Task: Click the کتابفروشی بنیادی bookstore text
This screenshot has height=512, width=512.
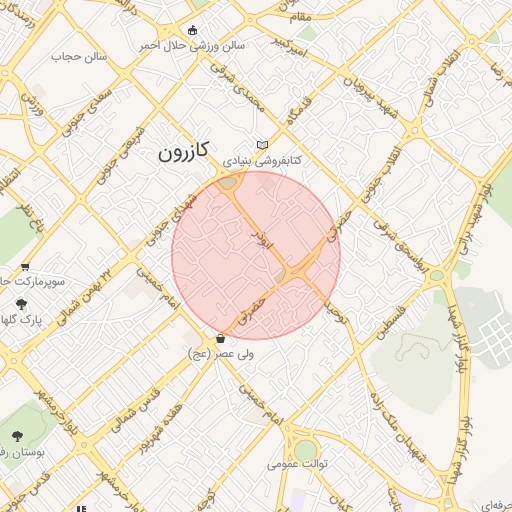Action: click(x=262, y=161)
